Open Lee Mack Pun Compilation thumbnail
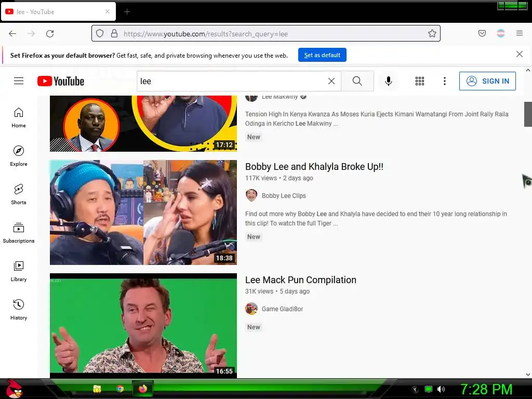 pyautogui.click(x=143, y=326)
